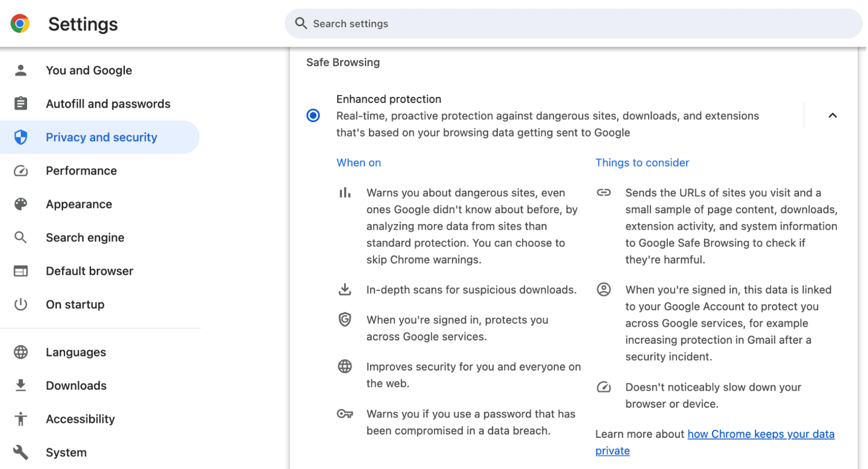Select the Languages globe icon
The width and height of the screenshot is (868, 469).
click(x=21, y=352)
